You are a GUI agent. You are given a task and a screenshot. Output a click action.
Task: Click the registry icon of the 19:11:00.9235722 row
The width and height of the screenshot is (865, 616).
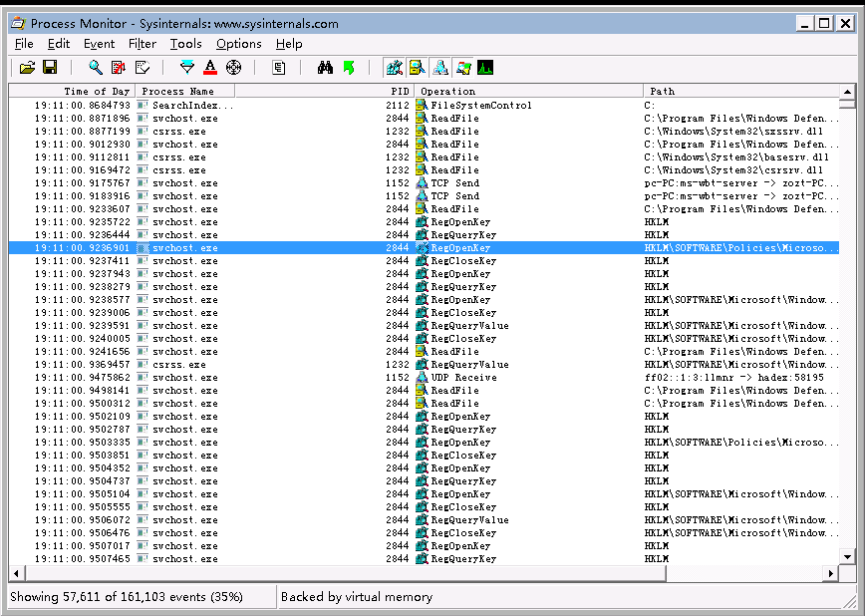click(422, 222)
